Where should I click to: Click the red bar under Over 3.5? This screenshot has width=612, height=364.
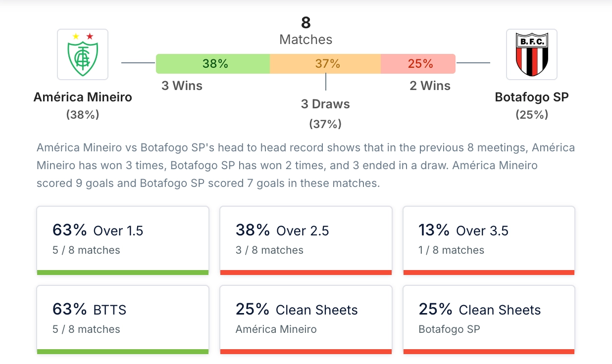coord(489,273)
